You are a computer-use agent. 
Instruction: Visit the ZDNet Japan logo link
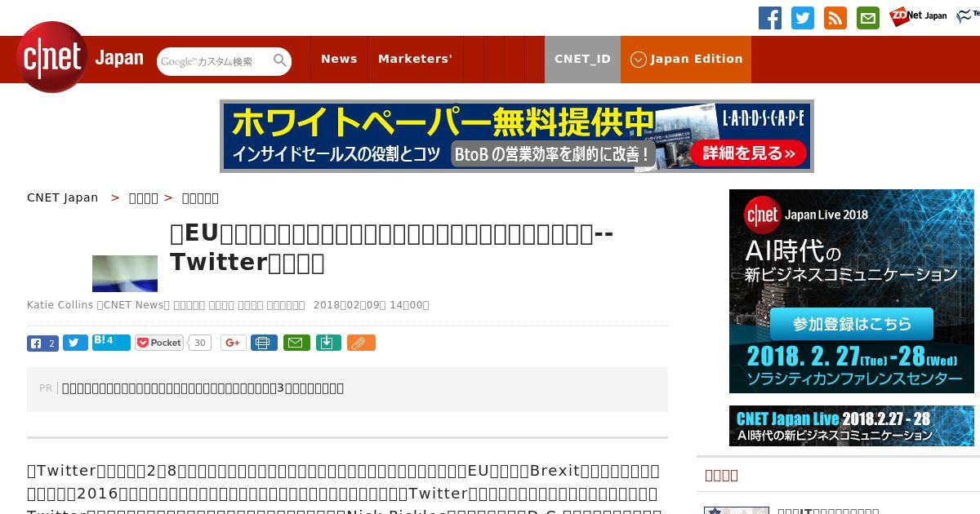pos(918,16)
